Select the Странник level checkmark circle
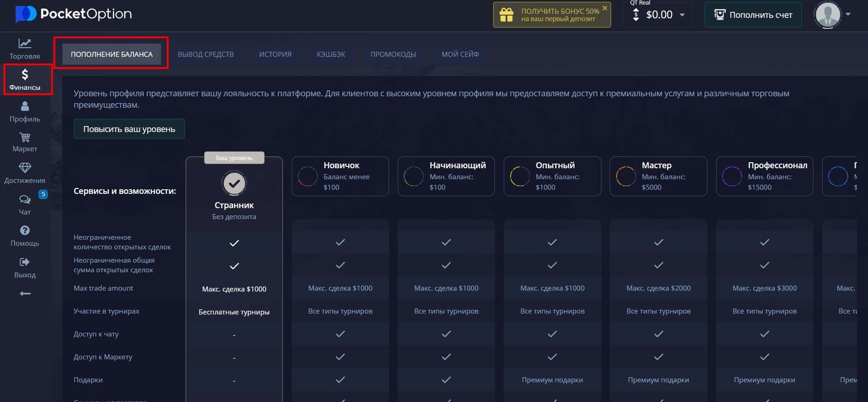Screen dimensions: 868x402 pos(234,183)
